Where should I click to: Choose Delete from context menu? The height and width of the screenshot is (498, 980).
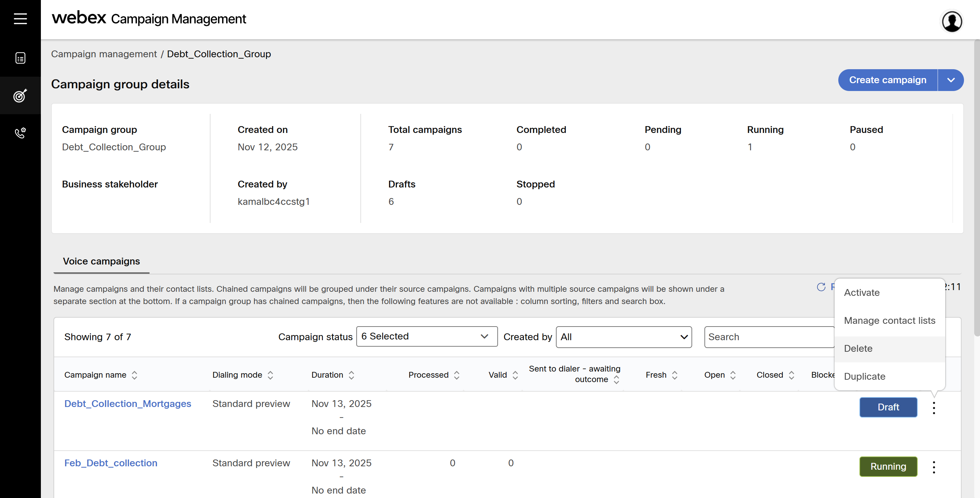coord(858,348)
